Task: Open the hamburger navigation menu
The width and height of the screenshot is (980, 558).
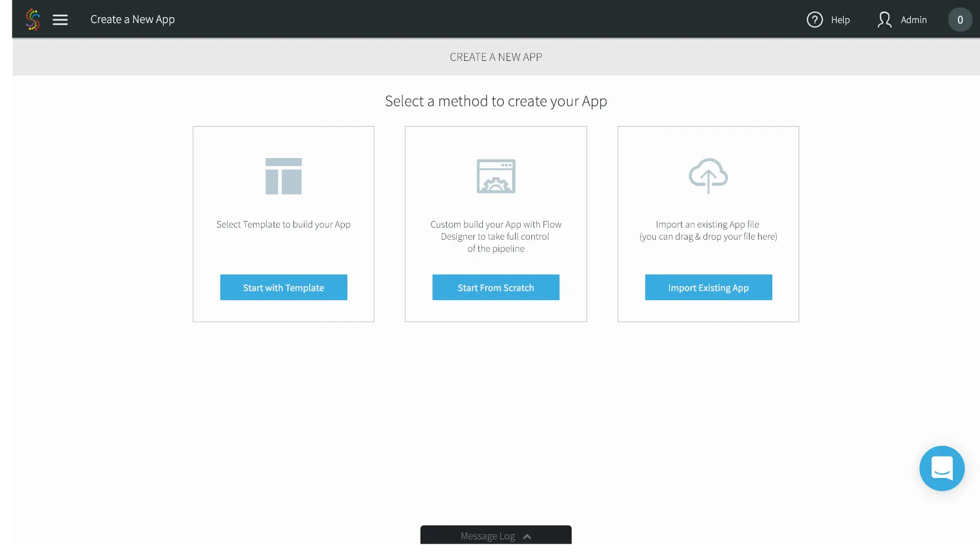Action: tap(60, 20)
